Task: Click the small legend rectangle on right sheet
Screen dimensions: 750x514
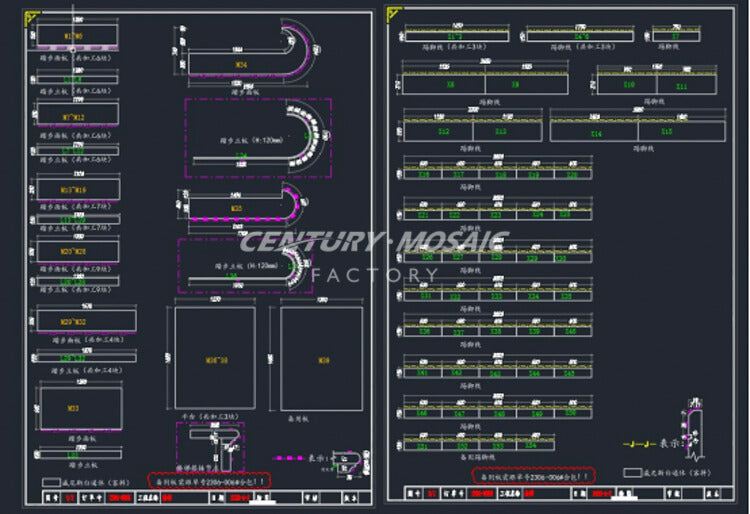Action: click(x=632, y=472)
